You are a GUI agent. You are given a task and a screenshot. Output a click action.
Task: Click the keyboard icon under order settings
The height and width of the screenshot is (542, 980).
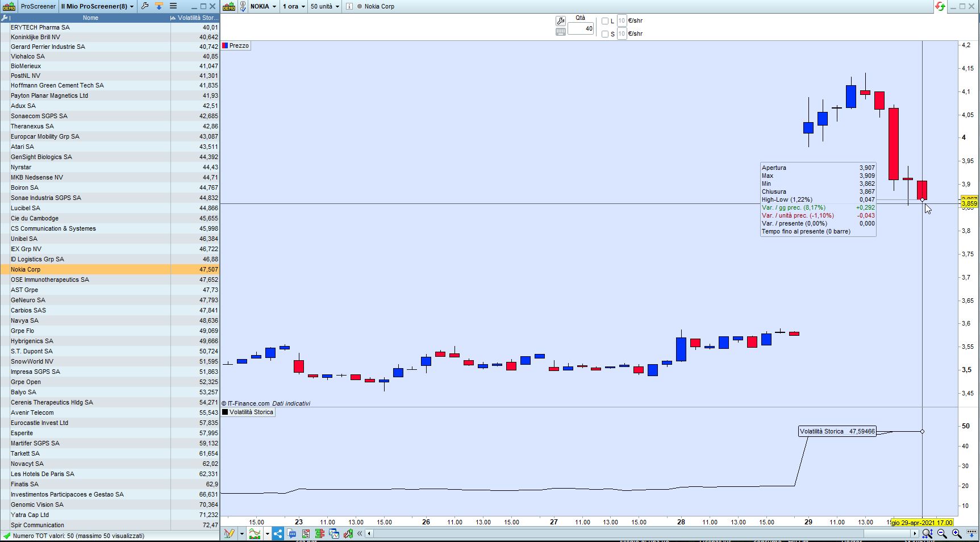coord(561,32)
